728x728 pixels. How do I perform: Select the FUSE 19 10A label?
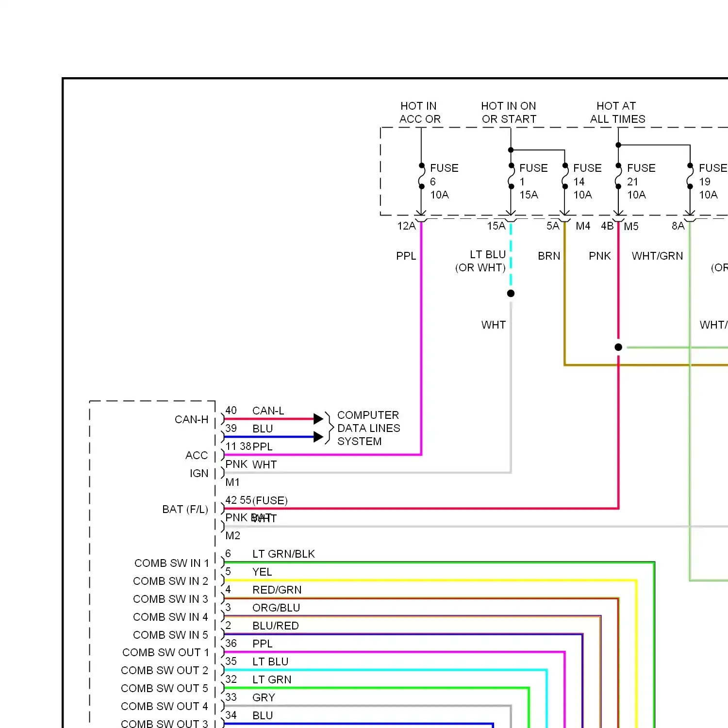pos(713,182)
